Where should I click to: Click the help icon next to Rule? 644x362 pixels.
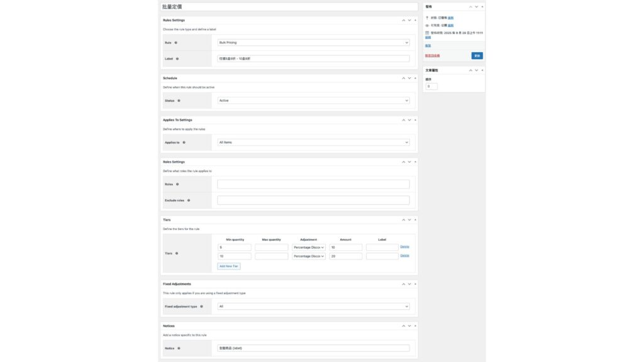(175, 43)
